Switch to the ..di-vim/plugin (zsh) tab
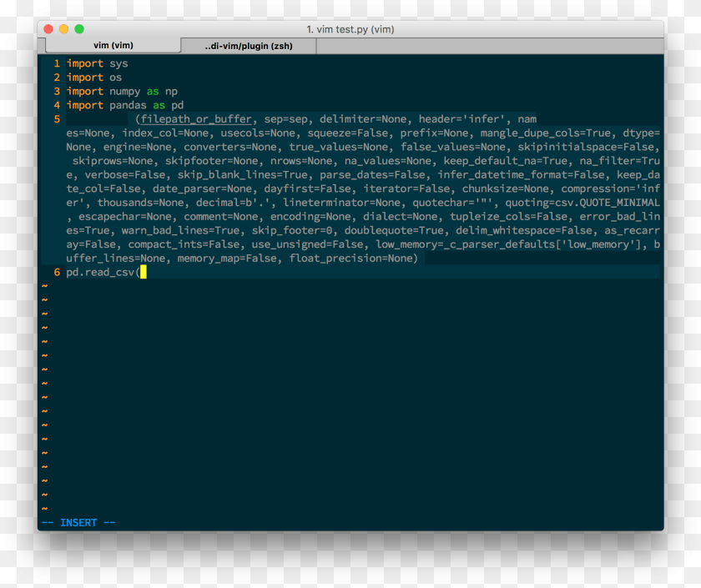Image resolution: width=701 pixels, height=588 pixels. 249,46
